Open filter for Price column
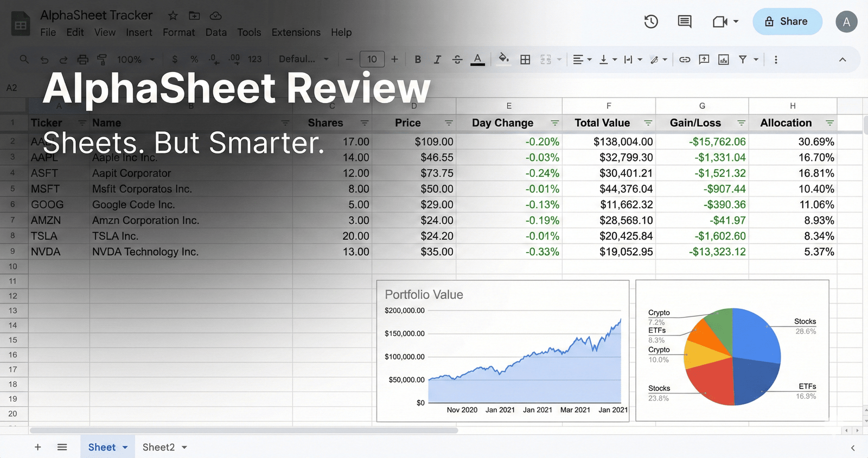 click(x=449, y=123)
